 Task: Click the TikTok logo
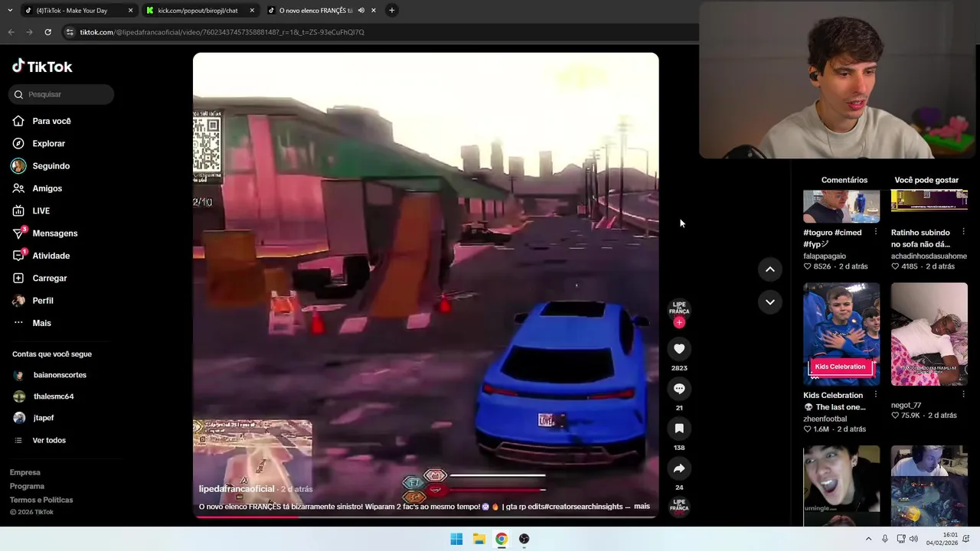42,67
